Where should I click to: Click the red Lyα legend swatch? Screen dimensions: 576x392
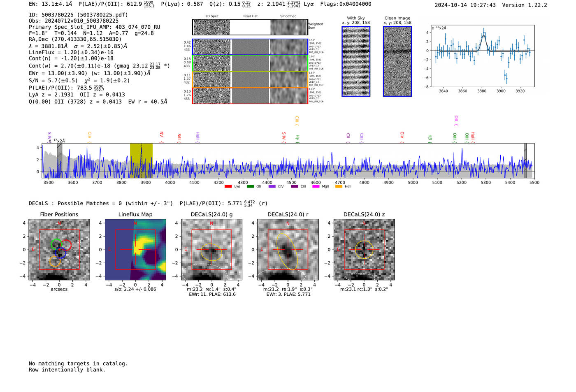click(x=228, y=187)
